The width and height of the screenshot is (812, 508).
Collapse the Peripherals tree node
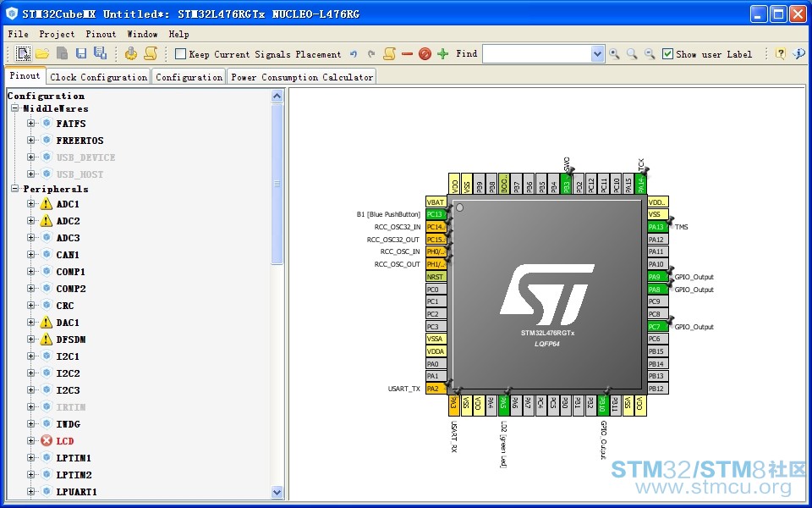coord(14,189)
